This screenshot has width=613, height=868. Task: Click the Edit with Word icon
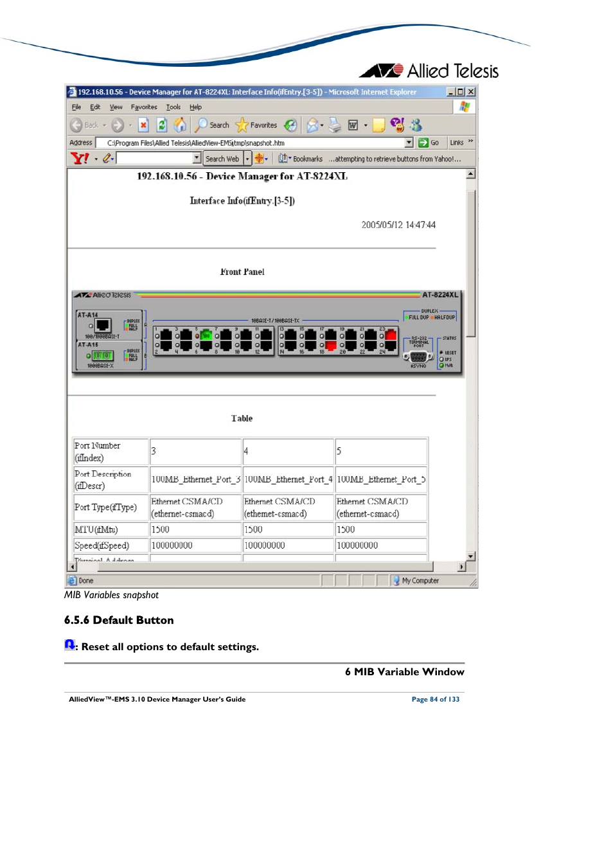(353, 125)
